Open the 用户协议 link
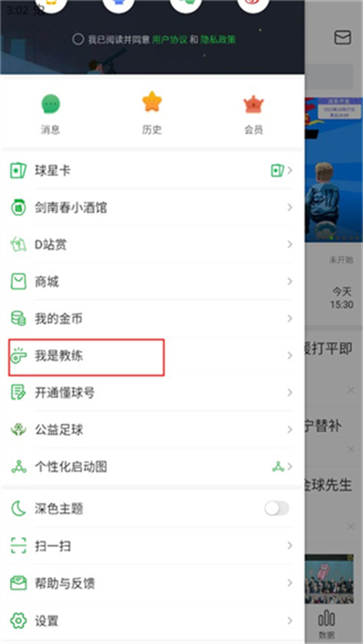Image resolution: width=363 pixels, height=644 pixels. coord(170,39)
